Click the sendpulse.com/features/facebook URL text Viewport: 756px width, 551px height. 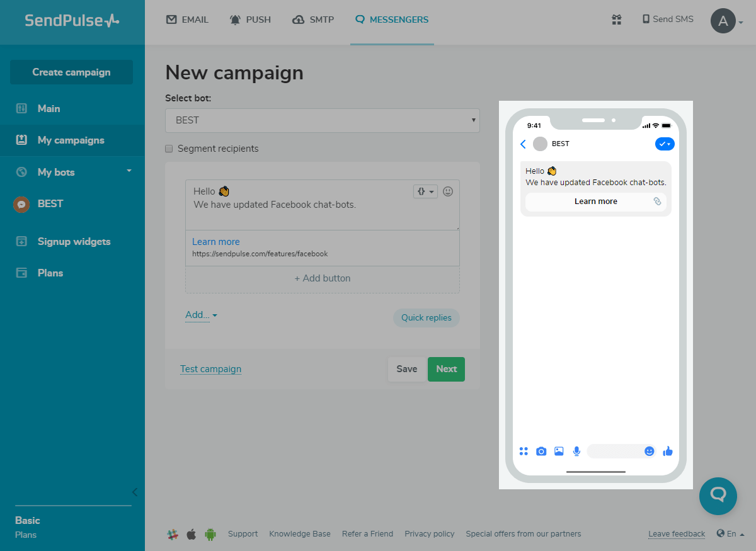click(x=260, y=254)
